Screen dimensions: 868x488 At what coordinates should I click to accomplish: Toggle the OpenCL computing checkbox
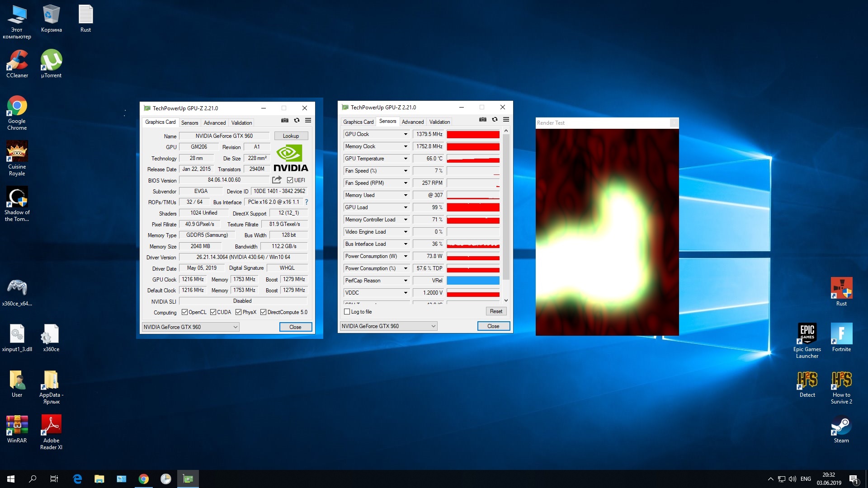pos(184,312)
